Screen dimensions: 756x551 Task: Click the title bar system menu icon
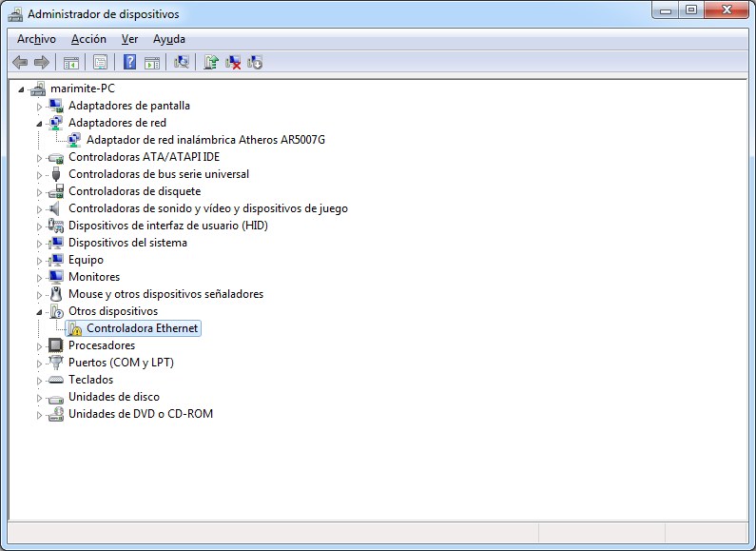coord(15,14)
